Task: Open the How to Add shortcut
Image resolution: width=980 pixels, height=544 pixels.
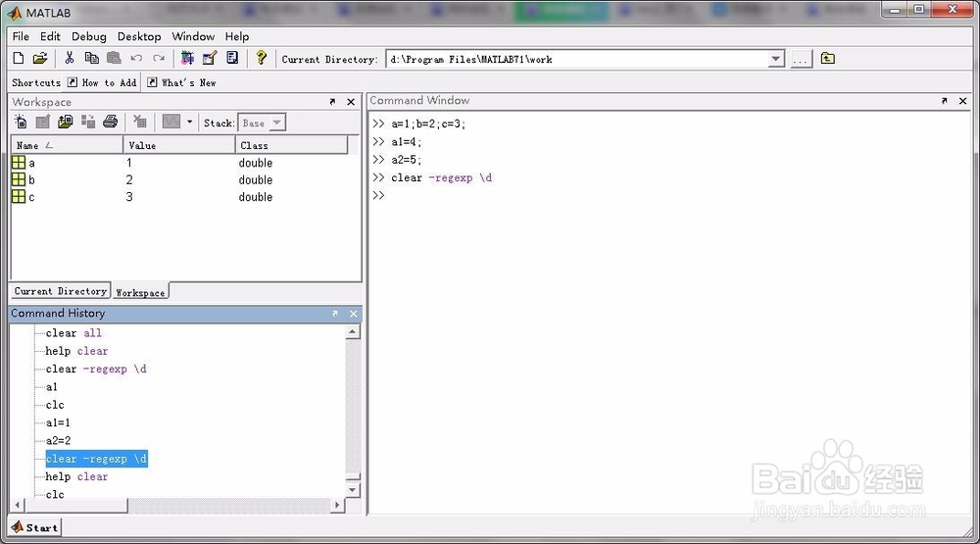Action: (x=102, y=82)
